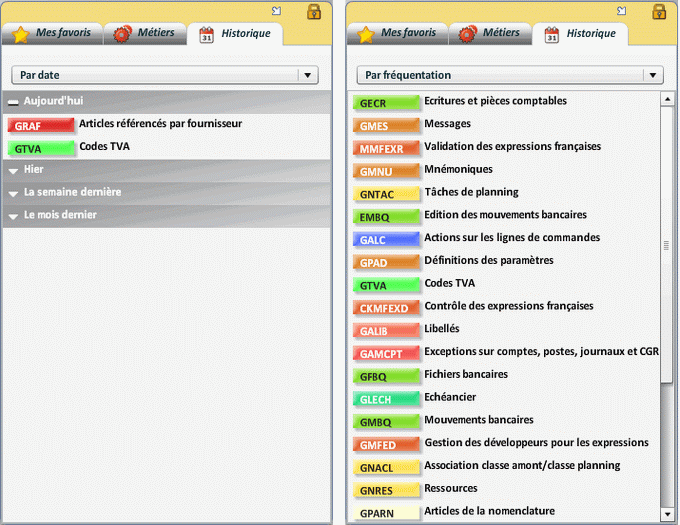Image resolution: width=680 pixels, height=525 pixels.
Task: Click the small arrow icon atop left panel
Action: (x=276, y=11)
